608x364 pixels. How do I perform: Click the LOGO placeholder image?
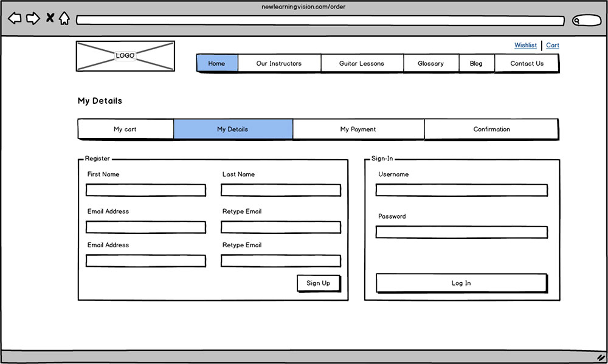(125, 56)
